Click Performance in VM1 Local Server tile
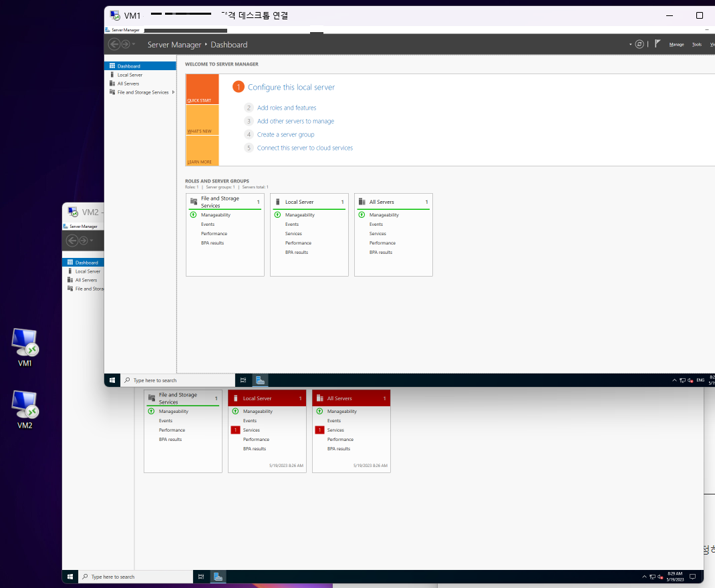The height and width of the screenshot is (588, 715). [298, 243]
